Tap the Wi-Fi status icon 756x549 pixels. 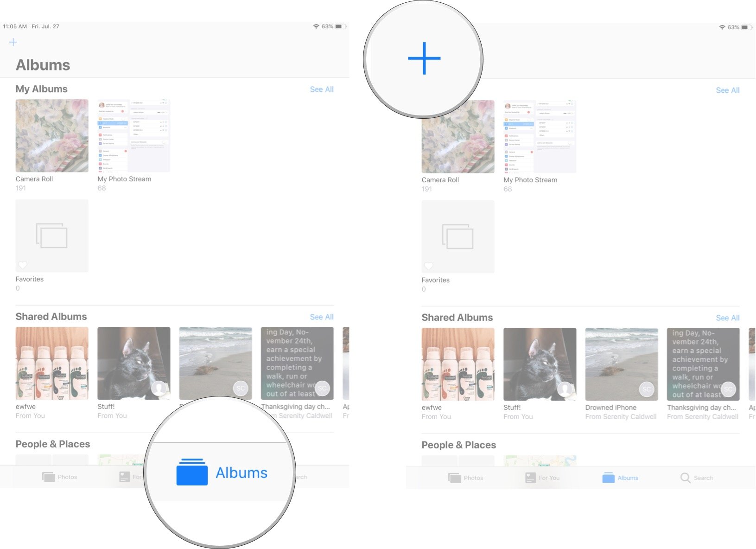click(722, 27)
